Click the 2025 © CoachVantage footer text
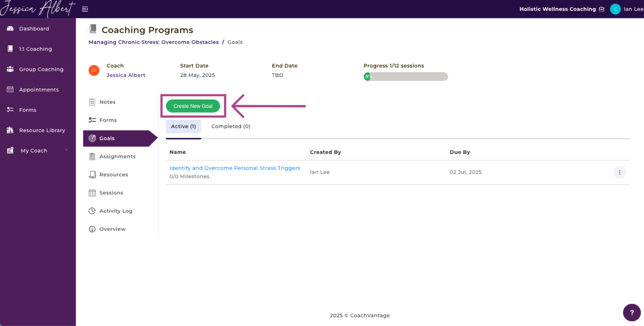 click(360, 315)
